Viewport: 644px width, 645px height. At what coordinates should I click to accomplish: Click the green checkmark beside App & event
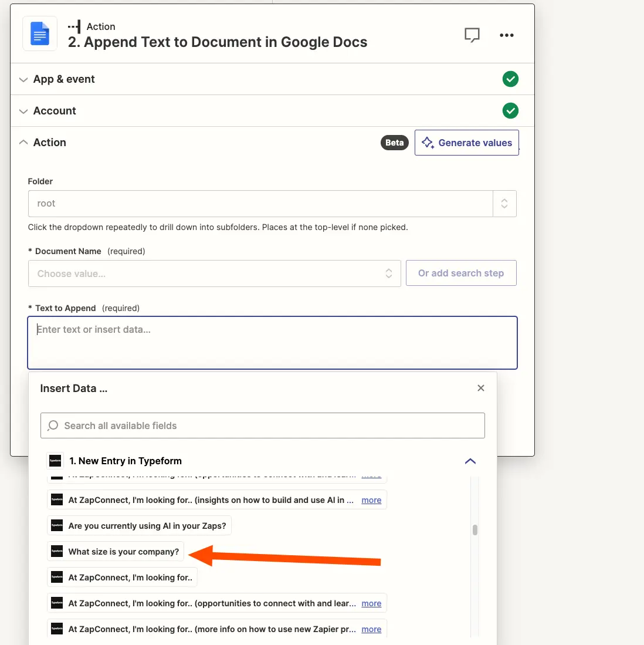(x=510, y=79)
